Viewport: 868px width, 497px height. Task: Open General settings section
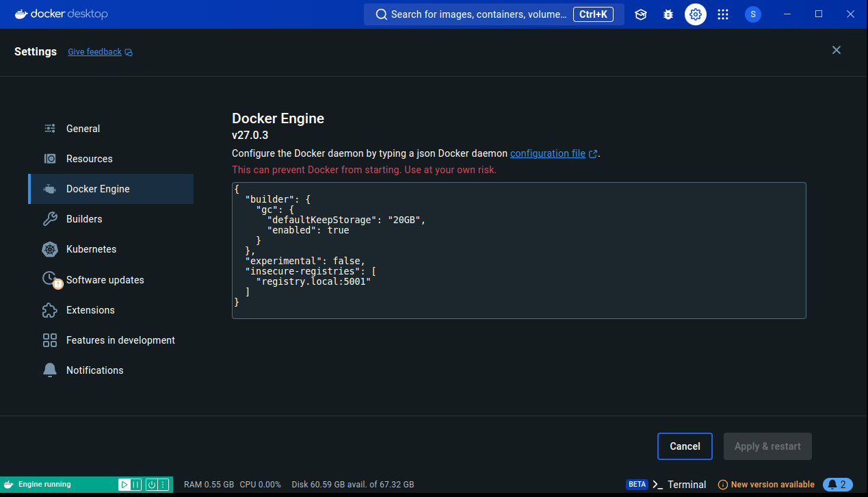[111, 129]
